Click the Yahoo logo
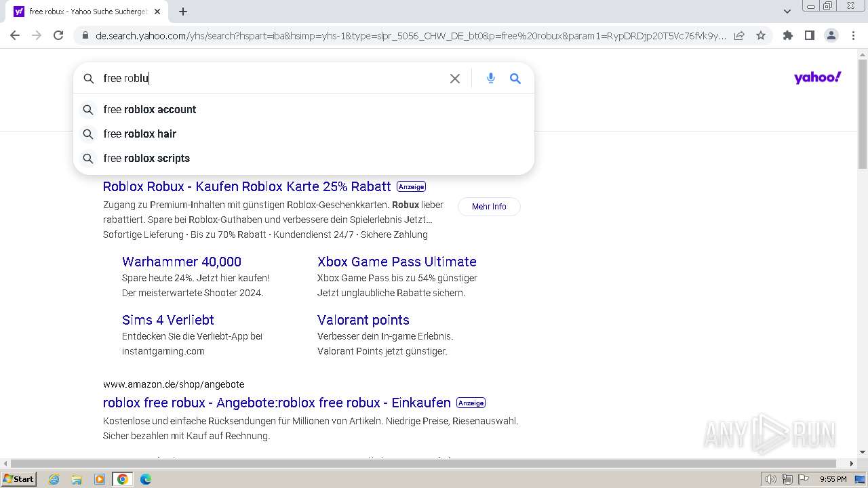 click(x=817, y=77)
